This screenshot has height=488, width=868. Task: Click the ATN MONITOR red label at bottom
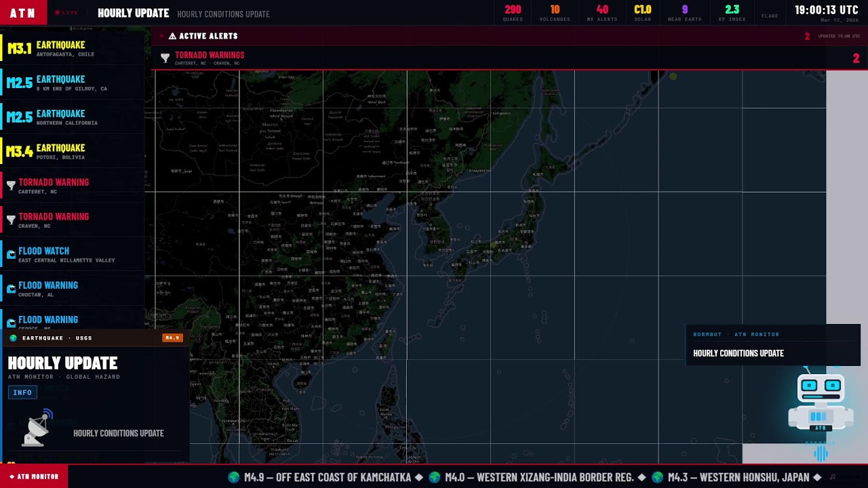(x=34, y=476)
